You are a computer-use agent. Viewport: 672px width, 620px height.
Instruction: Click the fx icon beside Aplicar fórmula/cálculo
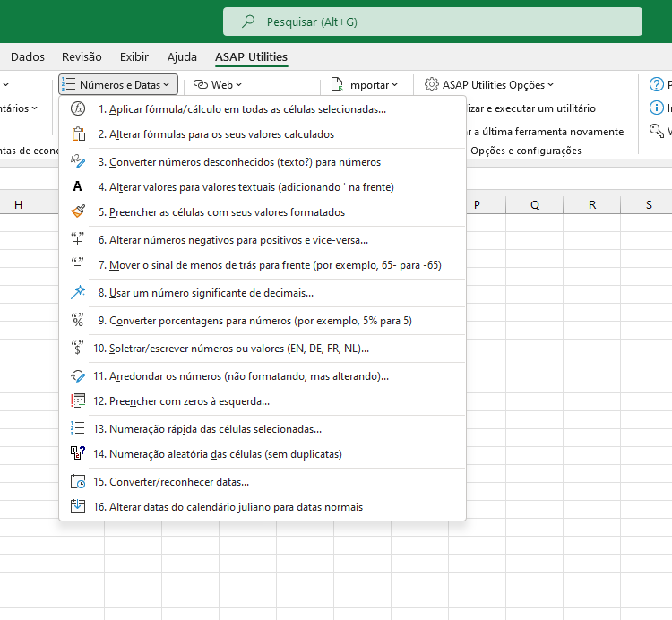click(x=78, y=108)
